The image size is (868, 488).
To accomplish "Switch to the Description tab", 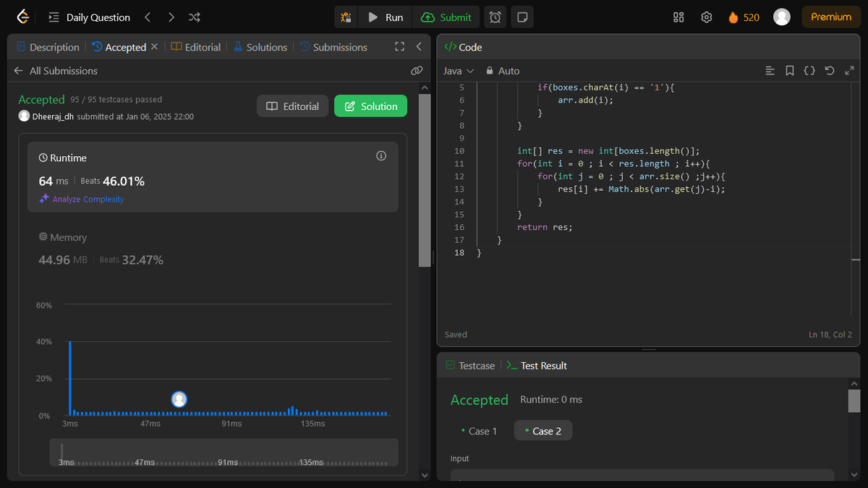I will [x=48, y=47].
